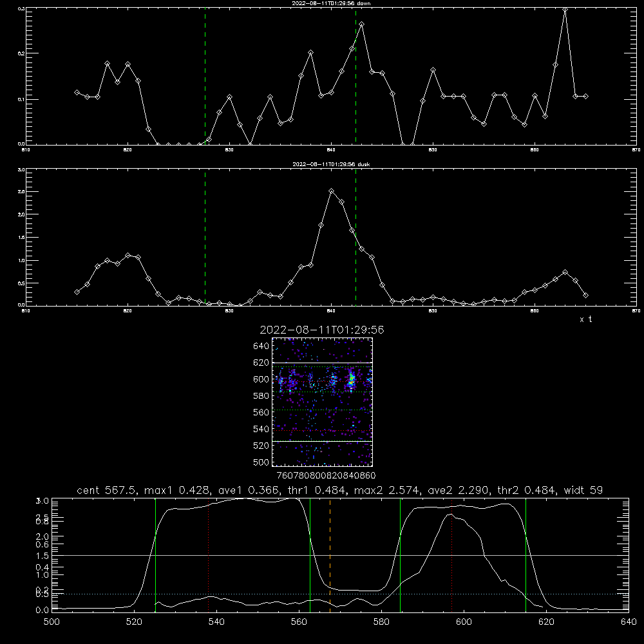Click the 'thr2 0.484' value in stats line
This screenshot has height=644, width=644.
(x=525, y=490)
